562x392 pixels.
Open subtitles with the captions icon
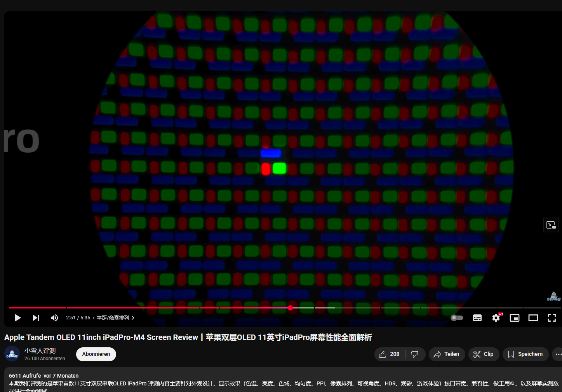click(x=477, y=317)
